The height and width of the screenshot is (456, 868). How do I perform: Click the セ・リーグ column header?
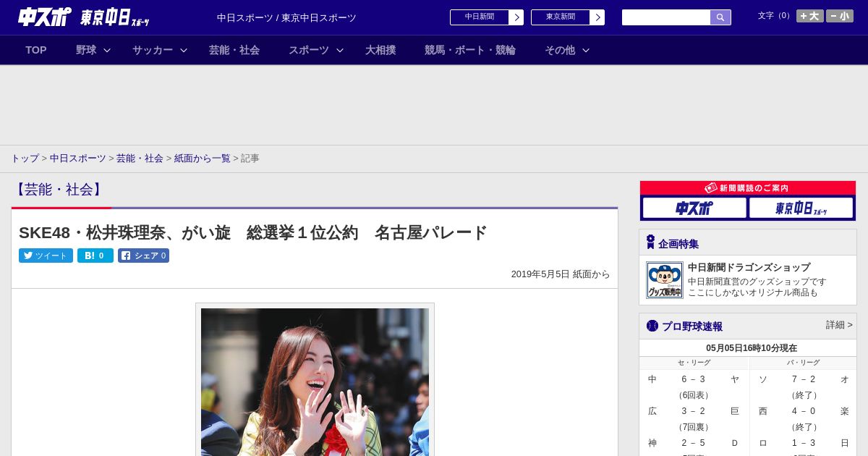pos(694,363)
